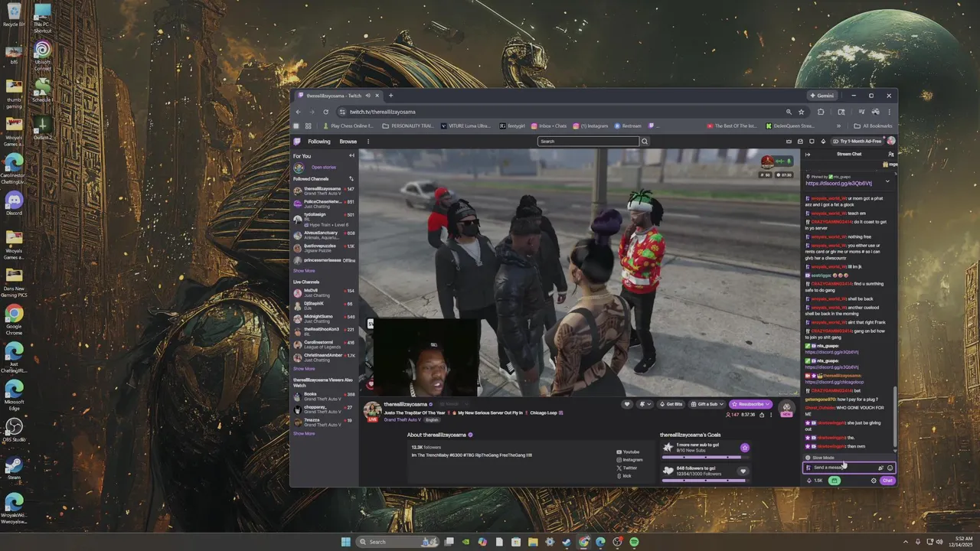This screenshot has width=980, height=551.
Task: Click into the Twitch Search box
Action: 588,142
